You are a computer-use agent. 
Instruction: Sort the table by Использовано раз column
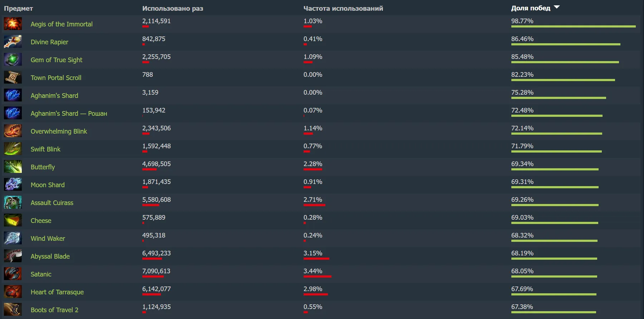click(173, 8)
